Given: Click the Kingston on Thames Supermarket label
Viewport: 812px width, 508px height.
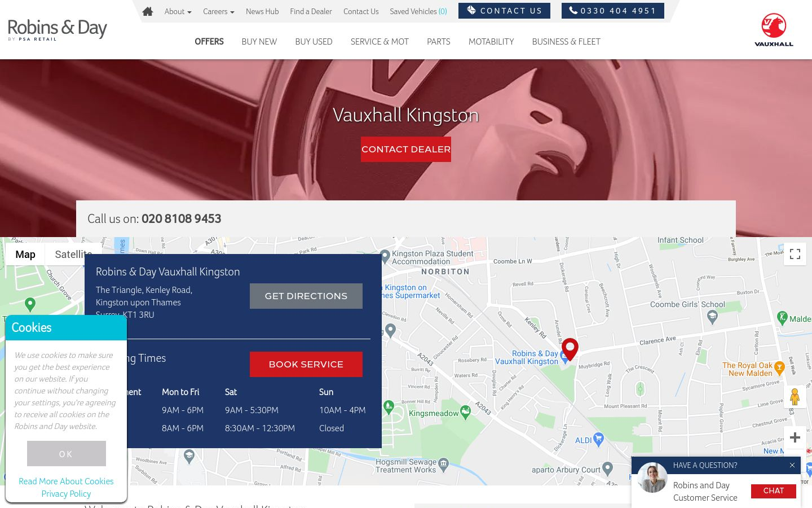Looking at the screenshot, I should click(412, 291).
